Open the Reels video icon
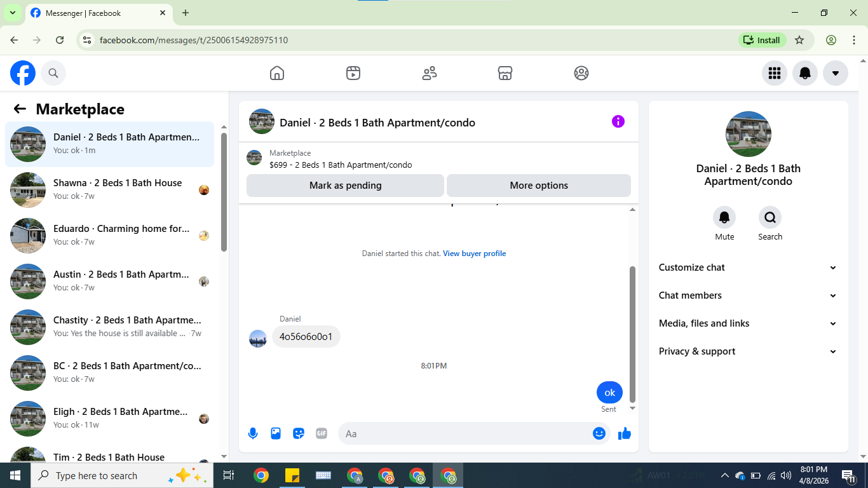The image size is (868, 488). tap(353, 73)
